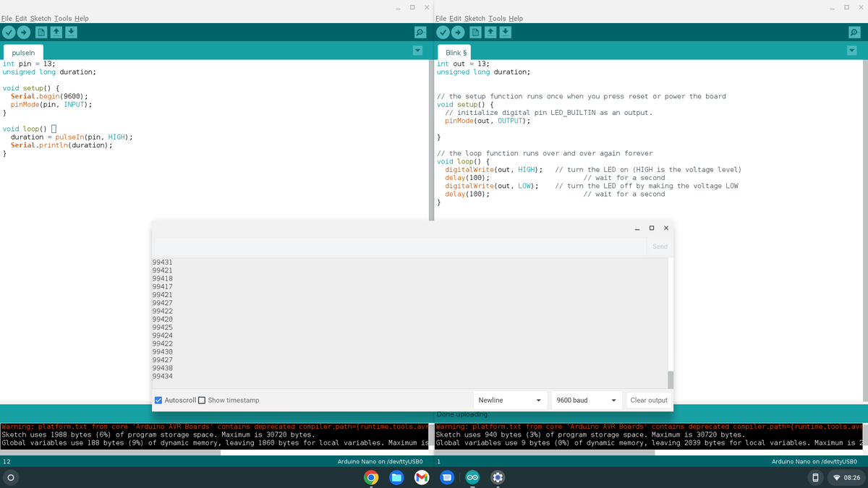868x488 pixels.
Task: Open 9600 baud rate dropdown
Action: coord(586,400)
